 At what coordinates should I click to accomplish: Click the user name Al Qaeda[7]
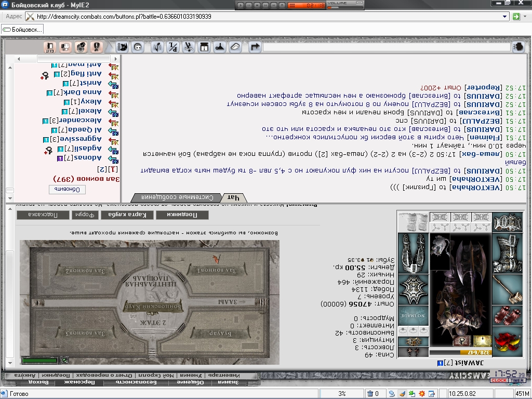coord(80,129)
